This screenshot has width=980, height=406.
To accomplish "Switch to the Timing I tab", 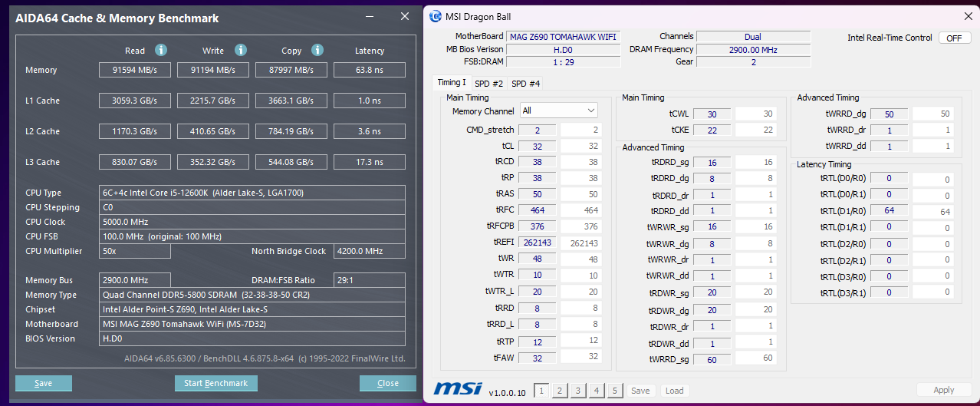I will point(451,82).
